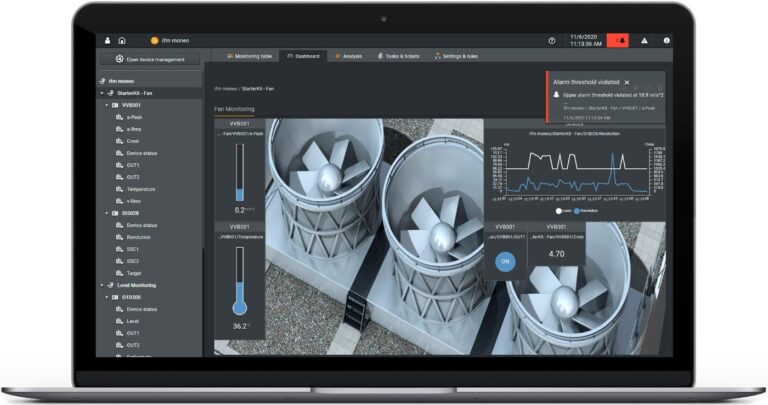Click the user profile icon
The width and height of the screenshot is (768, 405).
click(x=108, y=41)
